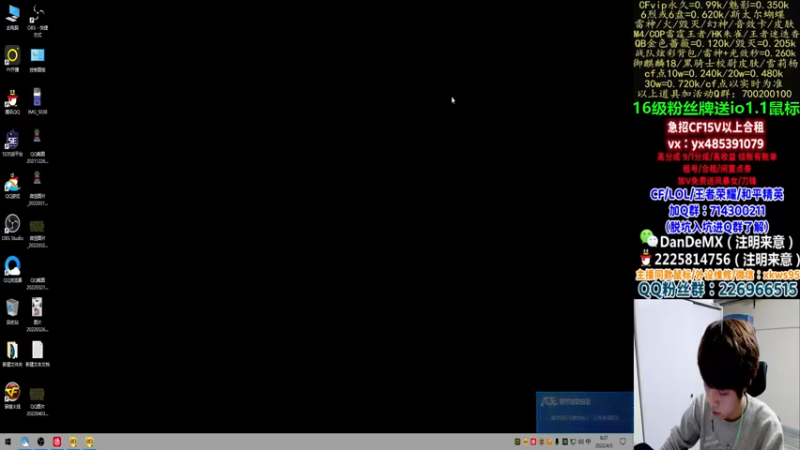Switch to QQ Browser in the taskbar

click(x=24, y=442)
